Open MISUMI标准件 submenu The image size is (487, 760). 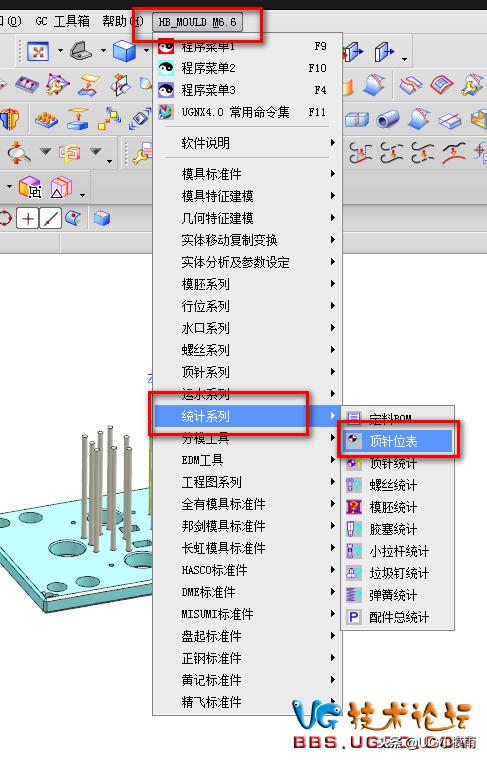coord(248,614)
